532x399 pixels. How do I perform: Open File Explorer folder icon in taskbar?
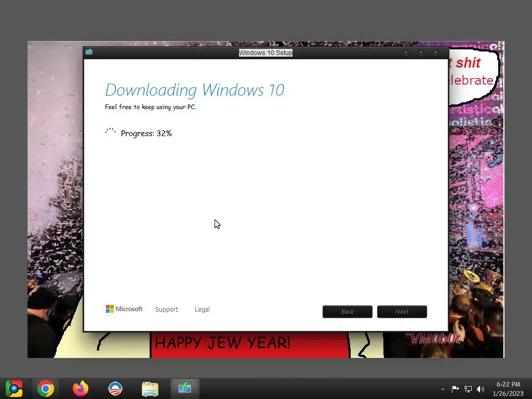(x=150, y=389)
